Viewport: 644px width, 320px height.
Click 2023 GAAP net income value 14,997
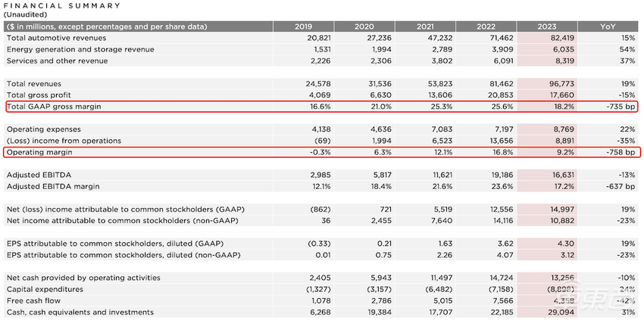[562, 210]
